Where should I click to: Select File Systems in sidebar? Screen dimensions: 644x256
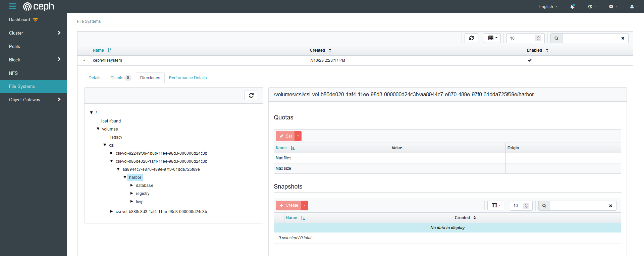coord(34,86)
